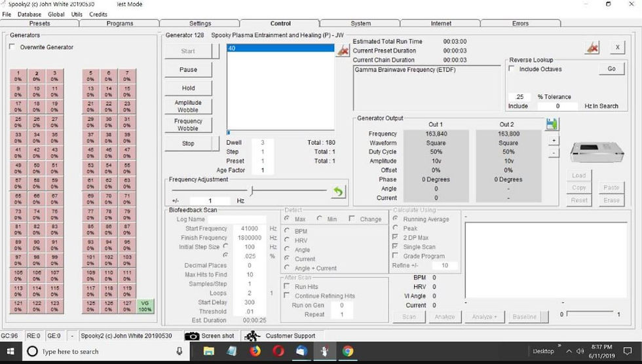Open the notification center icon
Screen dimensions: 642x364
click(x=628, y=351)
